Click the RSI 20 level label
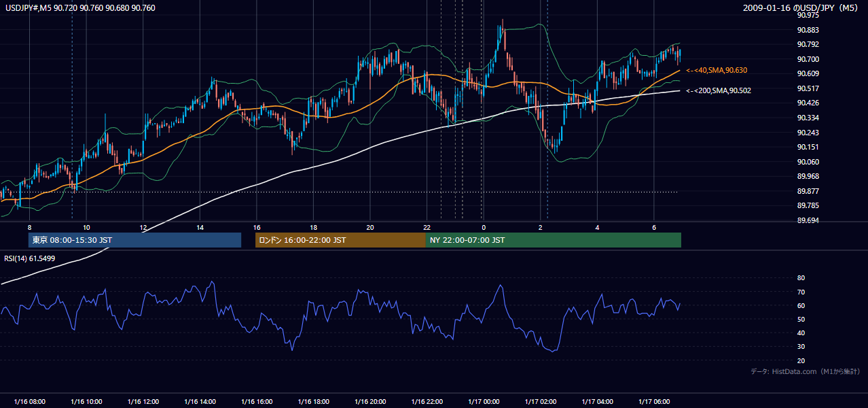This screenshot has width=868, height=408. click(x=801, y=360)
